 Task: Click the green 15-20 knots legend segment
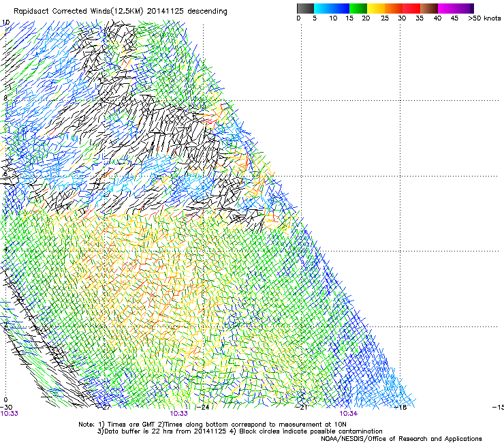(x=358, y=8)
